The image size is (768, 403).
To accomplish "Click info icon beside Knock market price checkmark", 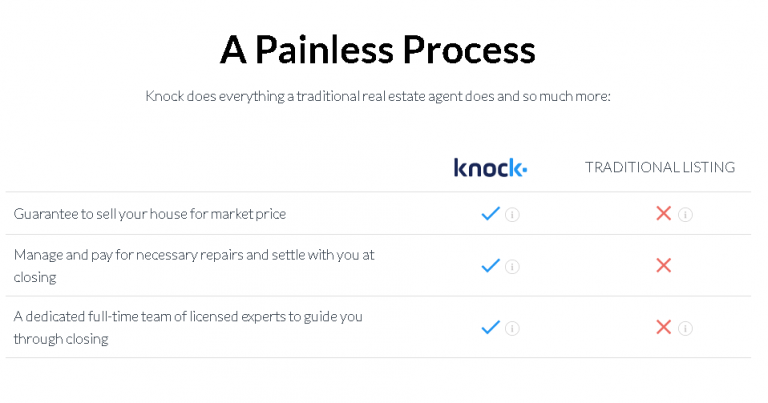I will (x=512, y=214).
